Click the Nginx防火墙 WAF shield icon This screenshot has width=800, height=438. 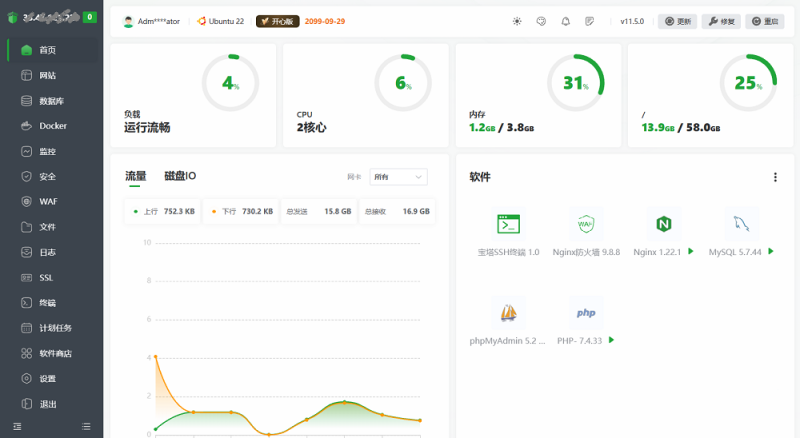pos(586,224)
